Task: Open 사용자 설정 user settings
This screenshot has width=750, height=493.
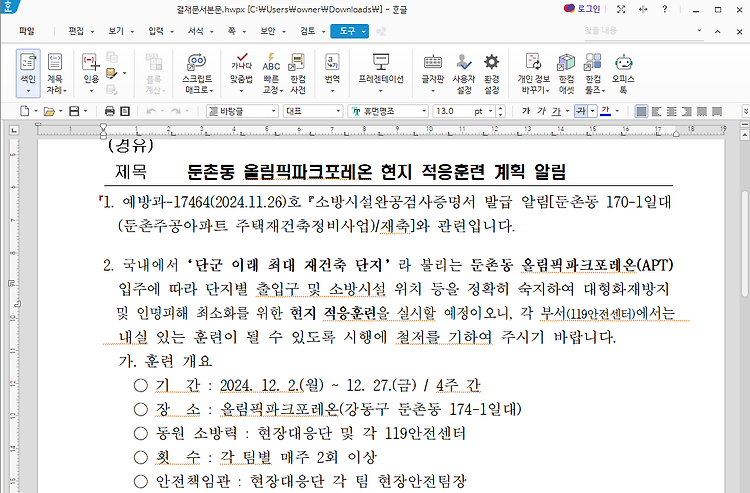Action: point(463,73)
